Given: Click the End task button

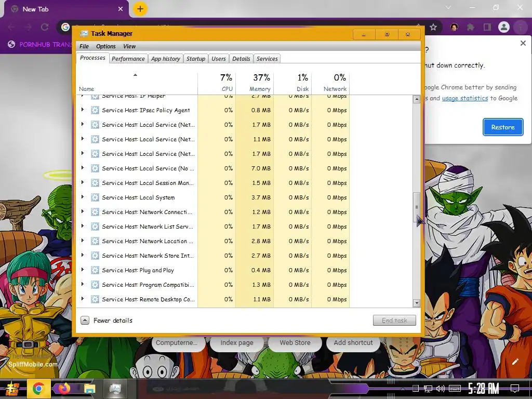Looking at the screenshot, I should [394, 320].
